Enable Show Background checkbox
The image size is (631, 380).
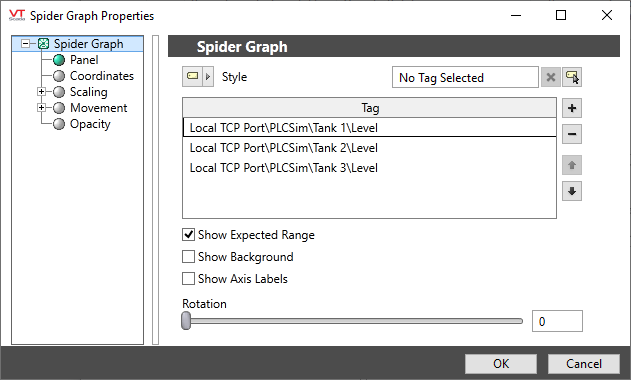coord(188,257)
